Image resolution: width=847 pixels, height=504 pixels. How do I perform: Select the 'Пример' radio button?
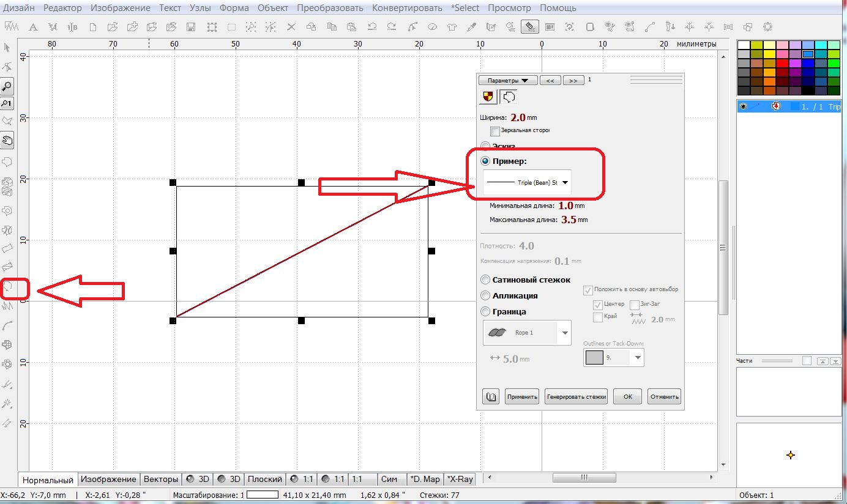click(x=485, y=161)
